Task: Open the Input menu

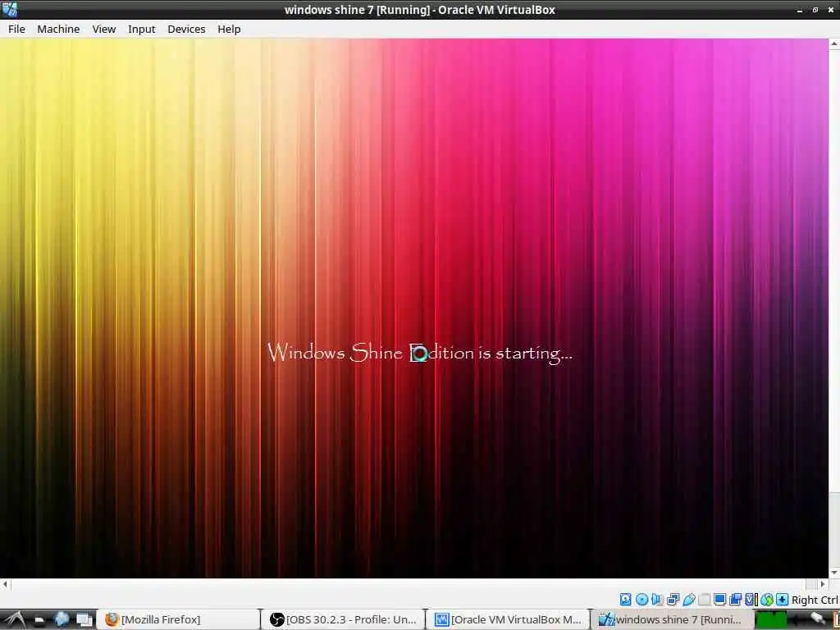Action: click(141, 29)
